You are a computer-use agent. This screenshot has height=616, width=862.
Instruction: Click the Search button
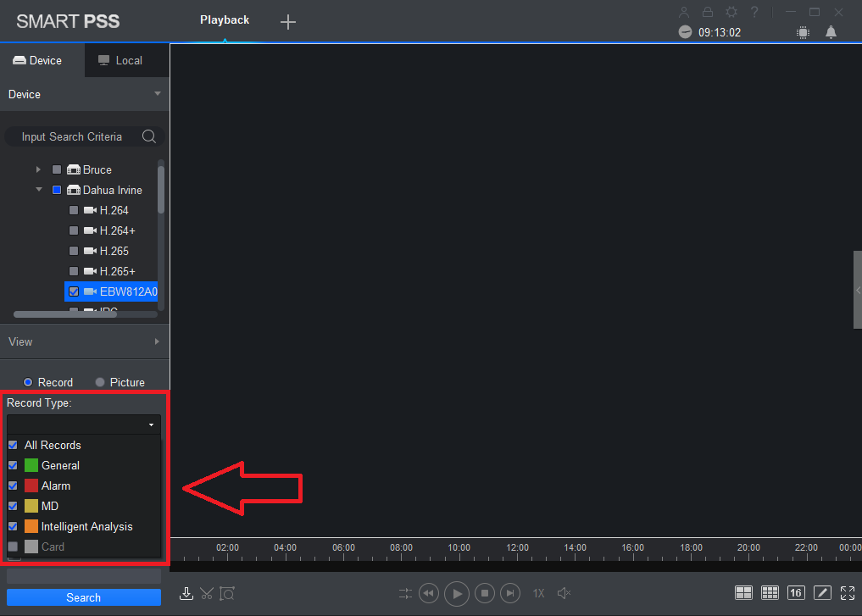click(x=84, y=597)
